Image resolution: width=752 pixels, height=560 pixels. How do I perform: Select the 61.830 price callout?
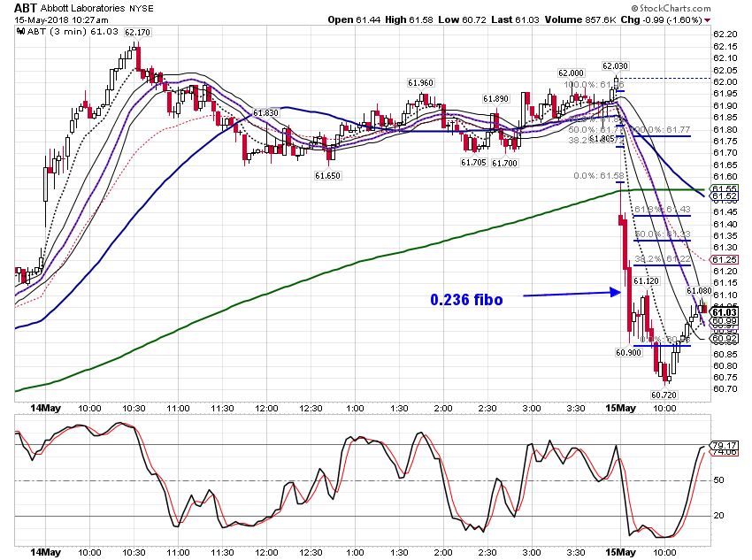(x=265, y=113)
